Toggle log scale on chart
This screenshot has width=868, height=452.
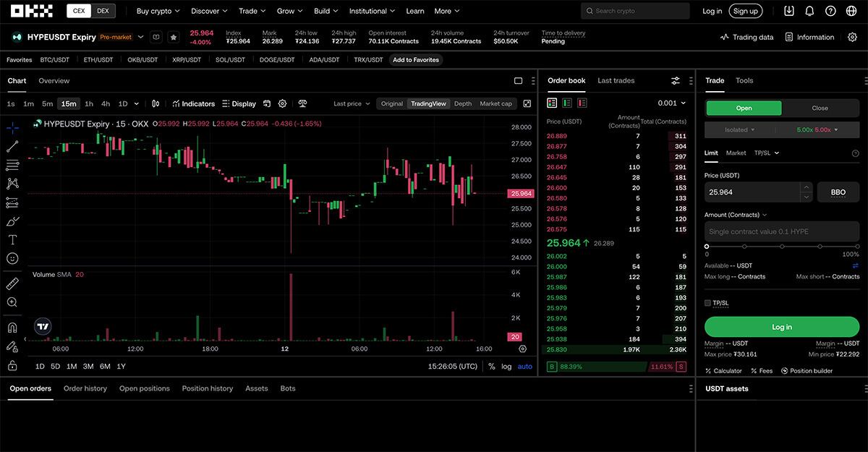[506, 366]
